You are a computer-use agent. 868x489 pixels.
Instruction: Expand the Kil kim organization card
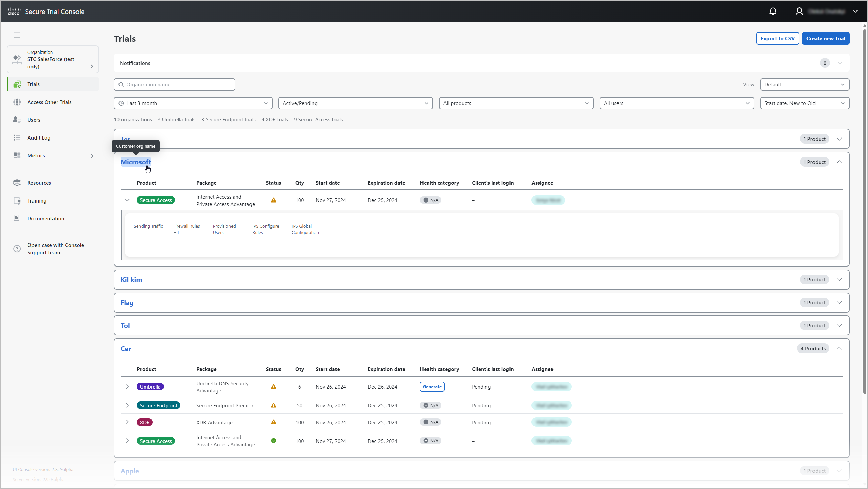tap(839, 279)
